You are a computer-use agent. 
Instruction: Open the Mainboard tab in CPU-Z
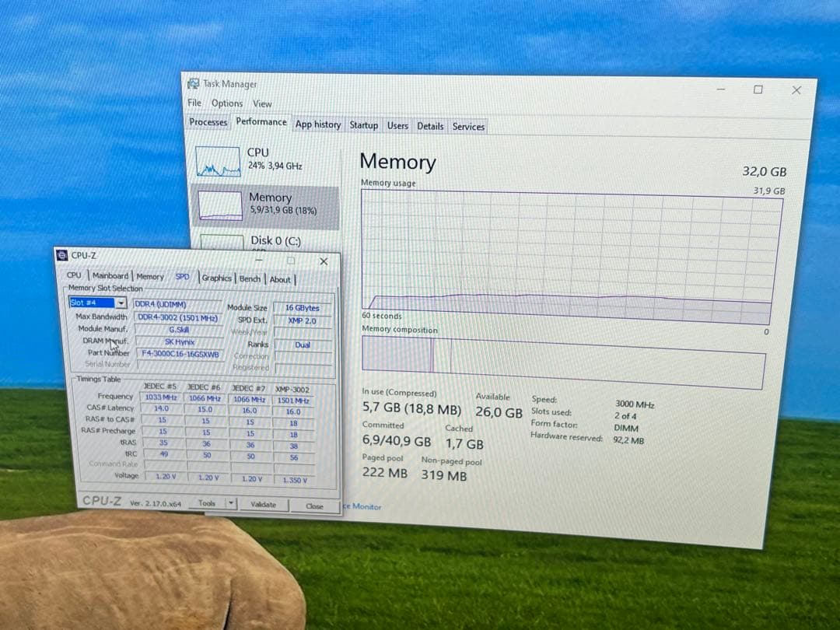tap(110, 275)
